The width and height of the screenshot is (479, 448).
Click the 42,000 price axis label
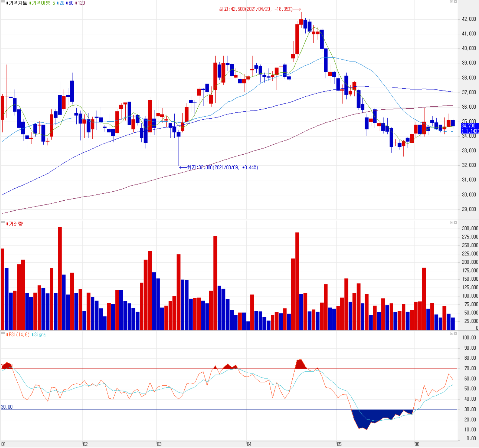pos(469,19)
